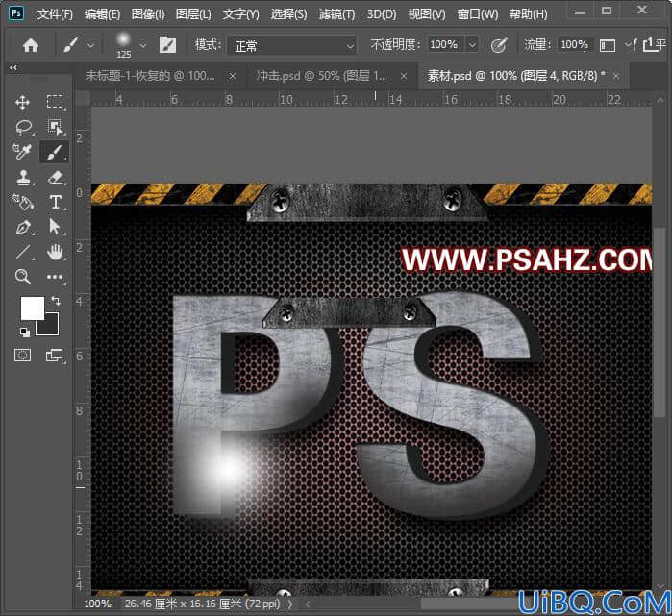Open the 图层(L) menu
The width and height of the screenshot is (672, 616).
click(x=193, y=14)
